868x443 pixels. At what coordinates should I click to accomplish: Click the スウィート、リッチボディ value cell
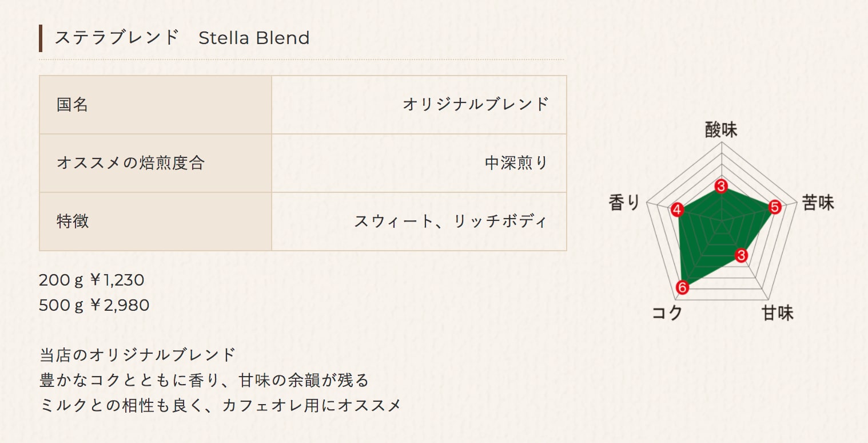419,221
